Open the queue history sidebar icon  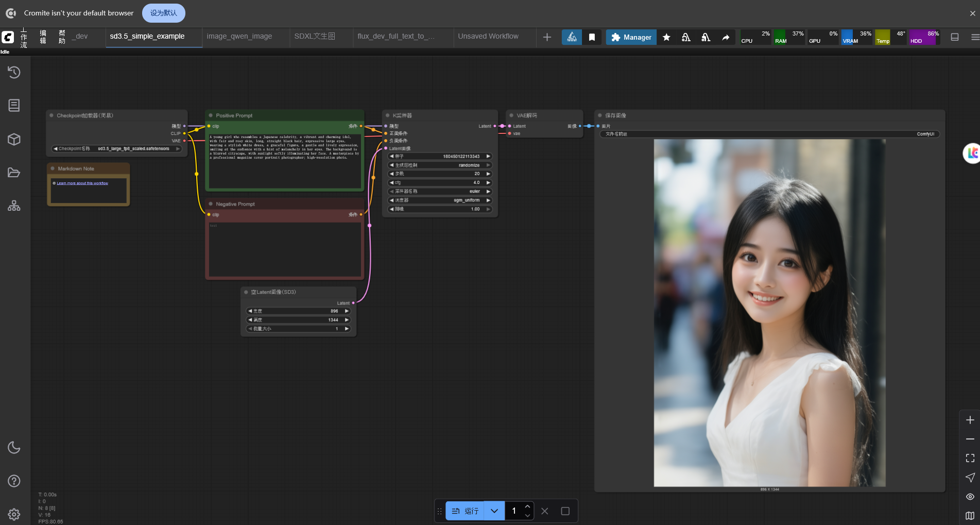(x=14, y=72)
